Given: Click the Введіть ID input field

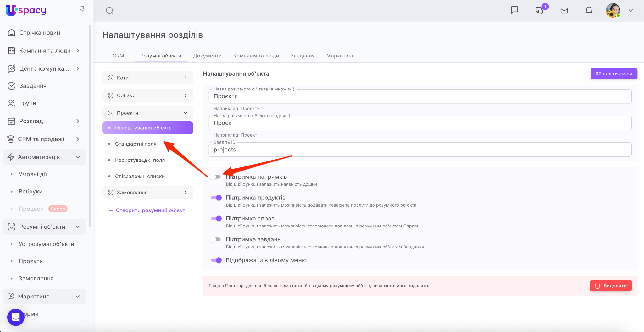Looking at the screenshot, I should [420, 150].
